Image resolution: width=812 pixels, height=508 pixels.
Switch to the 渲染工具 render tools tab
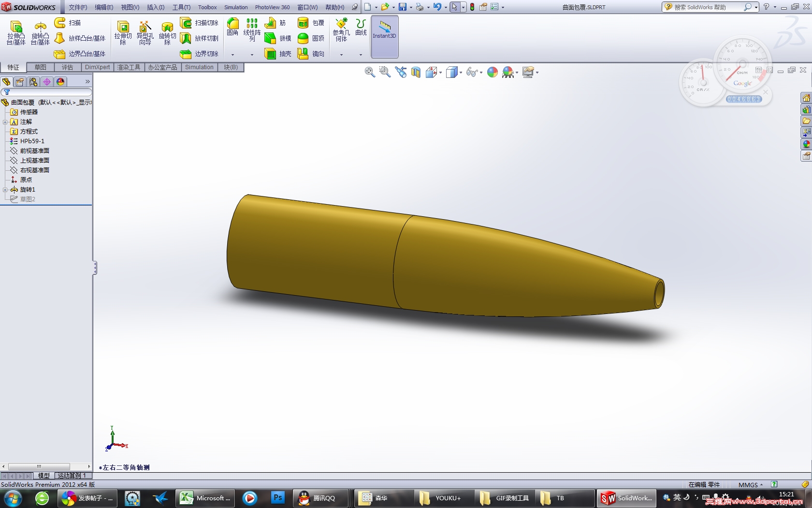[x=129, y=67]
